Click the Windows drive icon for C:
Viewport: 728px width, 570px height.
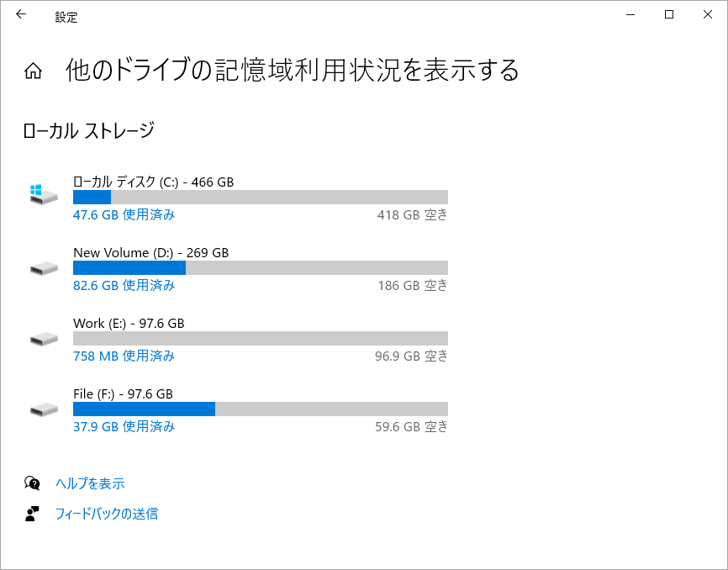(x=44, y=194)
